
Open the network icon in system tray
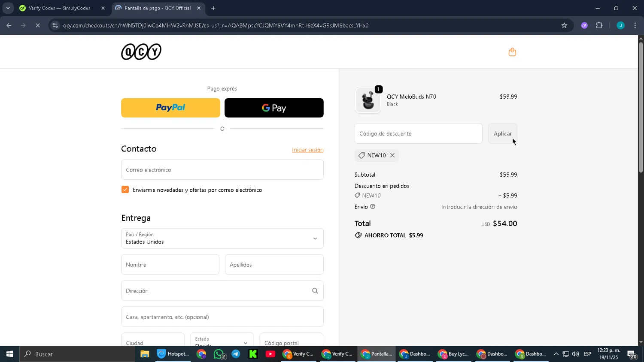(x=566, y=354)
